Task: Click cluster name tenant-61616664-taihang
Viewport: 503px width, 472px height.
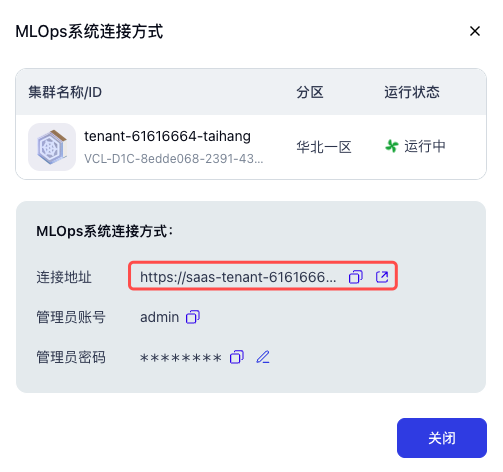Action: pyautogui.click(x=167, y=136)
